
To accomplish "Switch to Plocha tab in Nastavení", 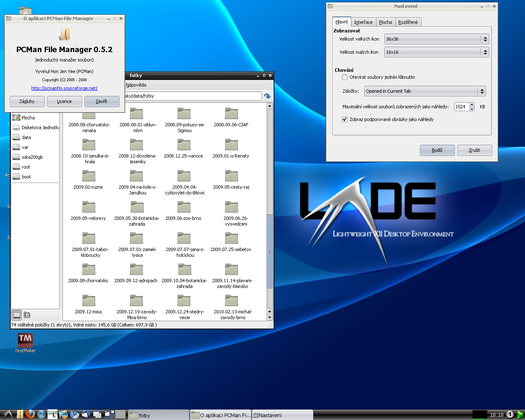I will (x=386, y=22).
